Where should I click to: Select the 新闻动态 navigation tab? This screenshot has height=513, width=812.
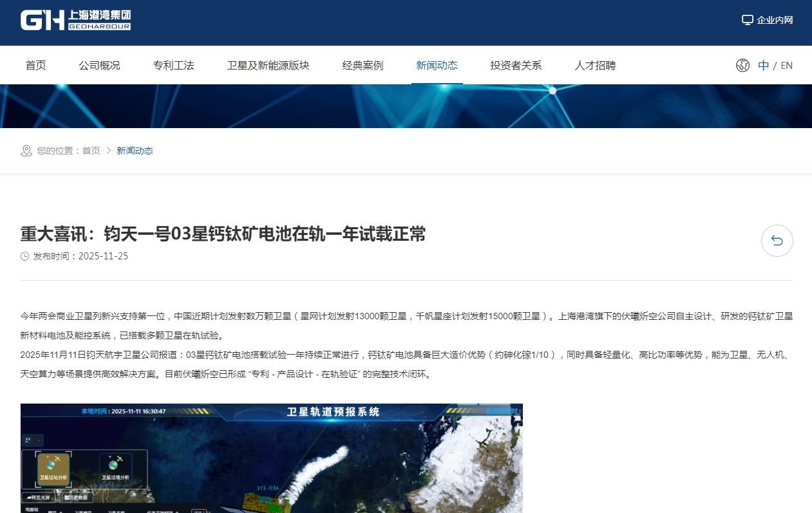[437, 65]
